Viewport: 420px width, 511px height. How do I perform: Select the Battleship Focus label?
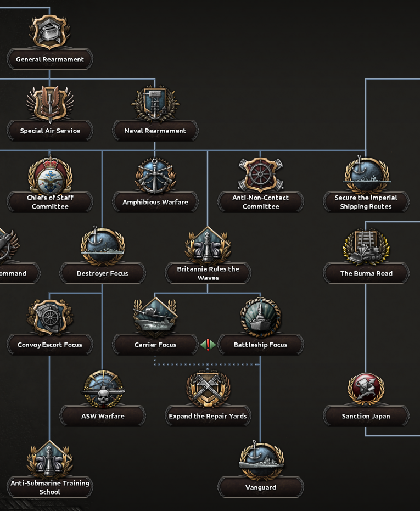click(x=261, y=345)
